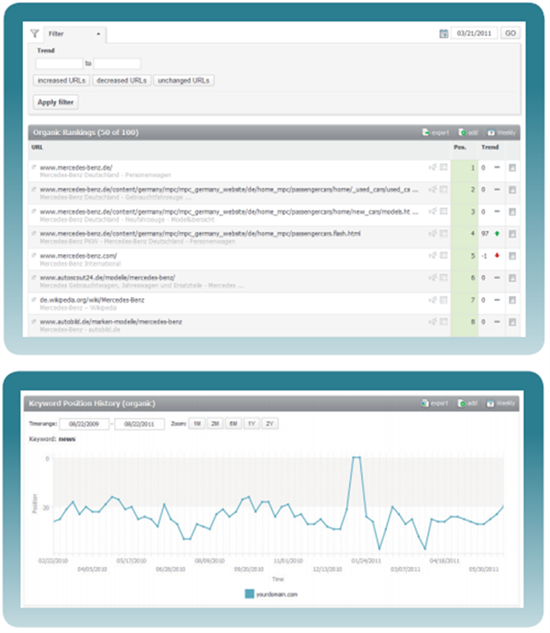Show history chart icon for www.mercedes-benz.de/ row
550x633 pixels.
pyautogui.click(x=432, y=167)
